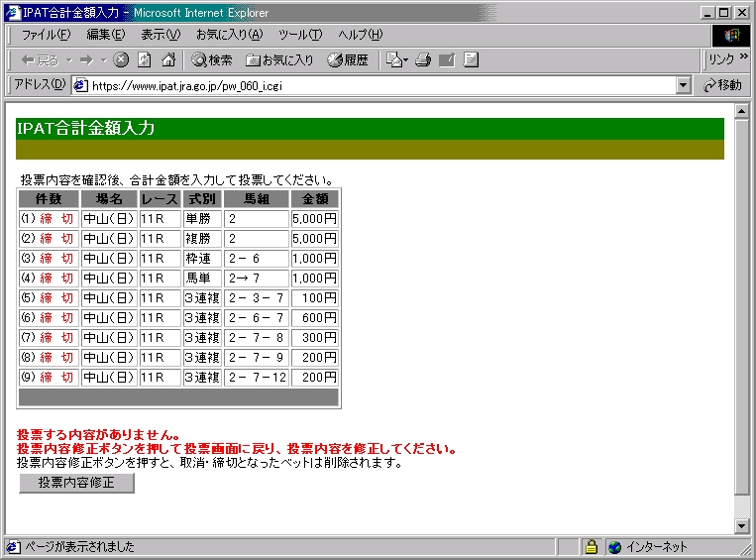Viewport: 756px width, 560px height.
Task: Click the 100円 amount cell
Action: (315, 298)
